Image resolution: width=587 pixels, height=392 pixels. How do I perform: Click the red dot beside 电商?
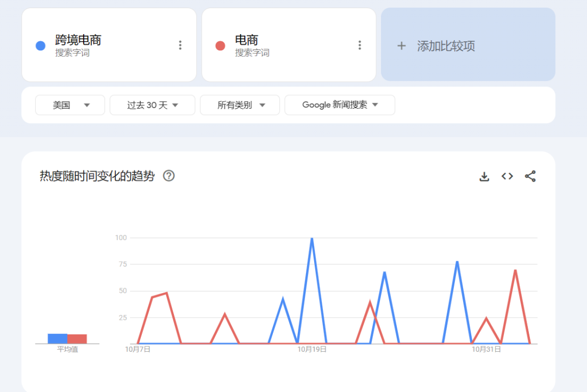(220, 46)
